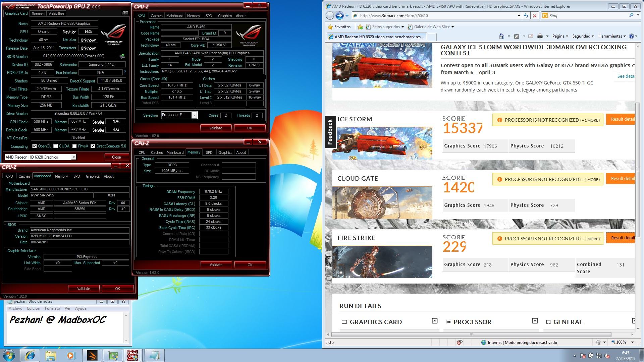The width and height of the screenshot is (644, 362).
Task: Open the Página menu dropdown
Action: [x=560, y=36]
